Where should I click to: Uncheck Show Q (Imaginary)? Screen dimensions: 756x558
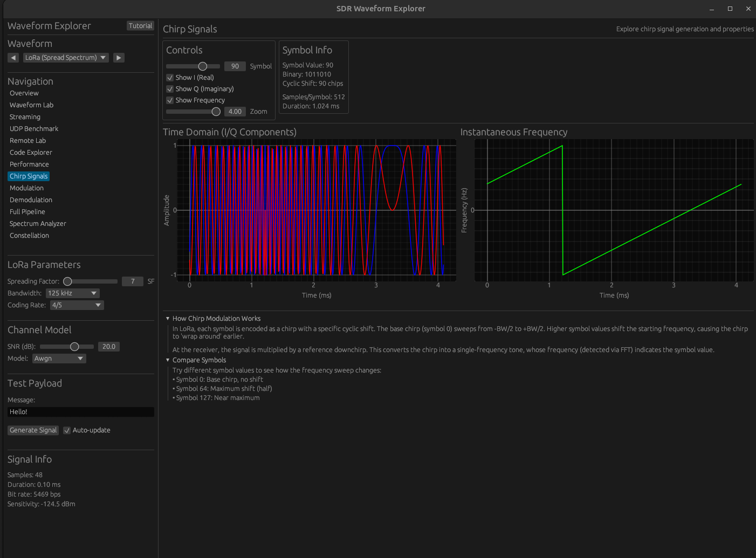click(x=170, y=89)
